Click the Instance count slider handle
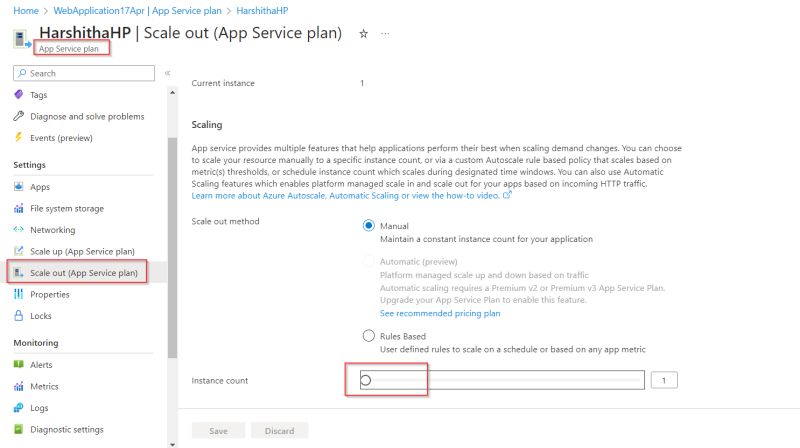Viewport: 800px width, 448px height. (x=365, y=380)
